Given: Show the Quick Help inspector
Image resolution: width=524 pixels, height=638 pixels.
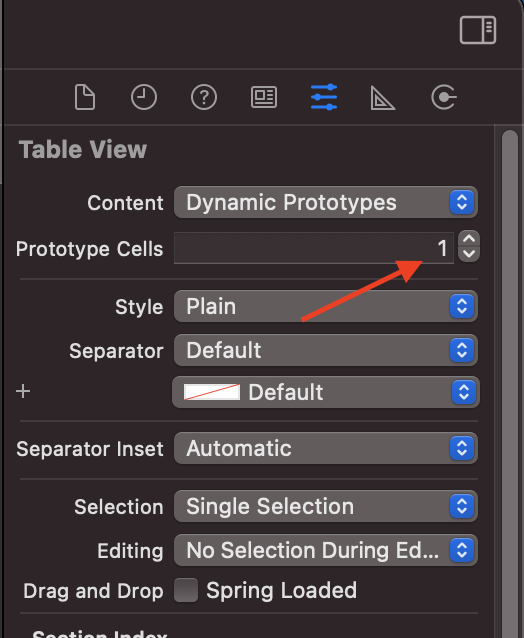Looking at the screenshot, I should [204, 97].
